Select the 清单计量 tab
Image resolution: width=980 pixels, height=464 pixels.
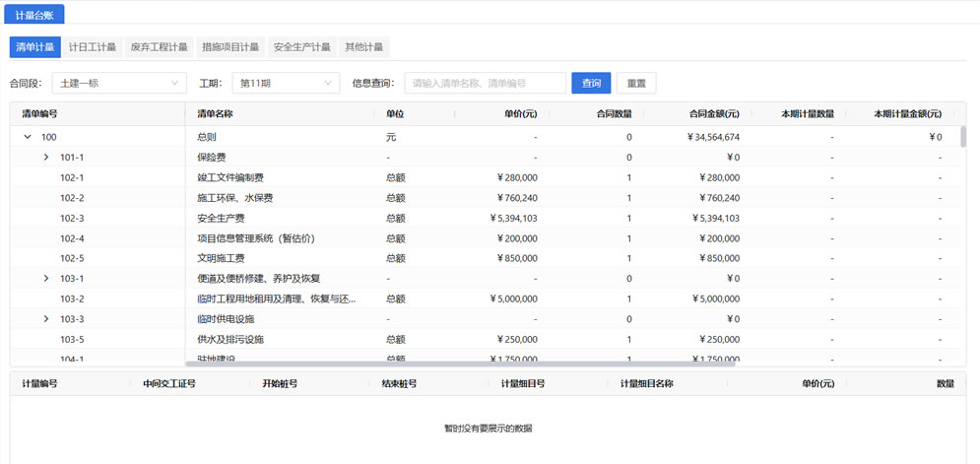(34, 47)
